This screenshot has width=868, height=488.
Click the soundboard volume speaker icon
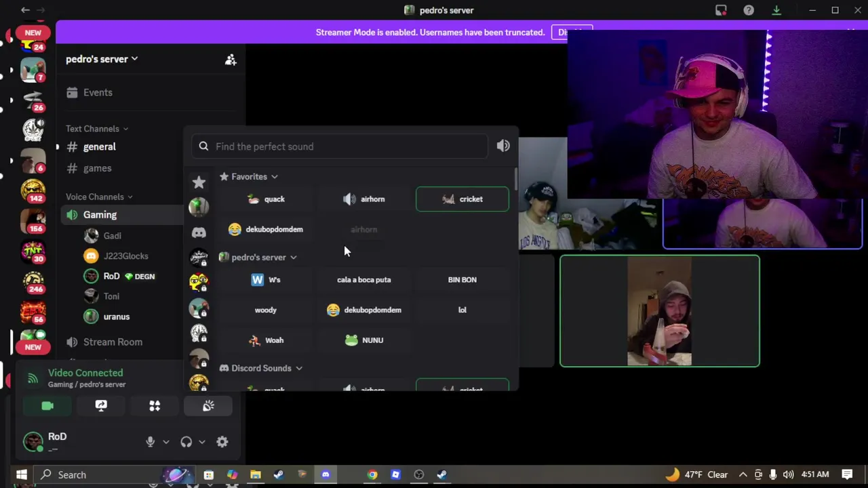[x=503, y=146]
